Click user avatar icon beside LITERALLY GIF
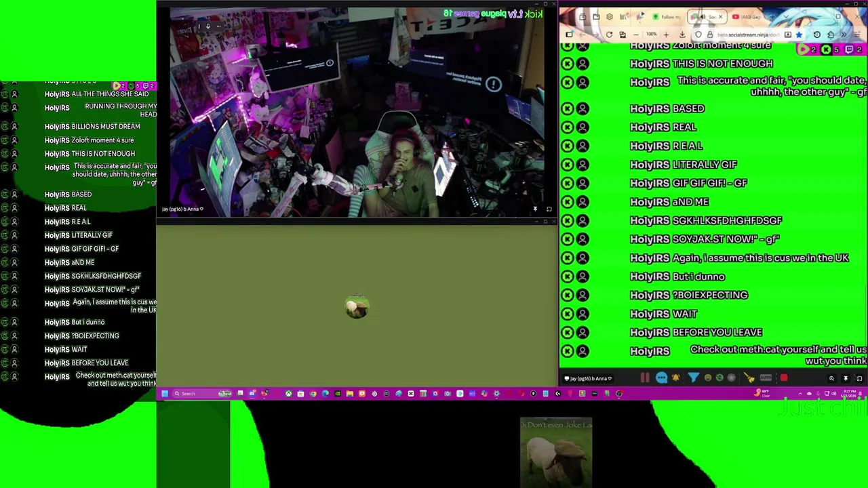868x488 pixels. click(583, 165)
